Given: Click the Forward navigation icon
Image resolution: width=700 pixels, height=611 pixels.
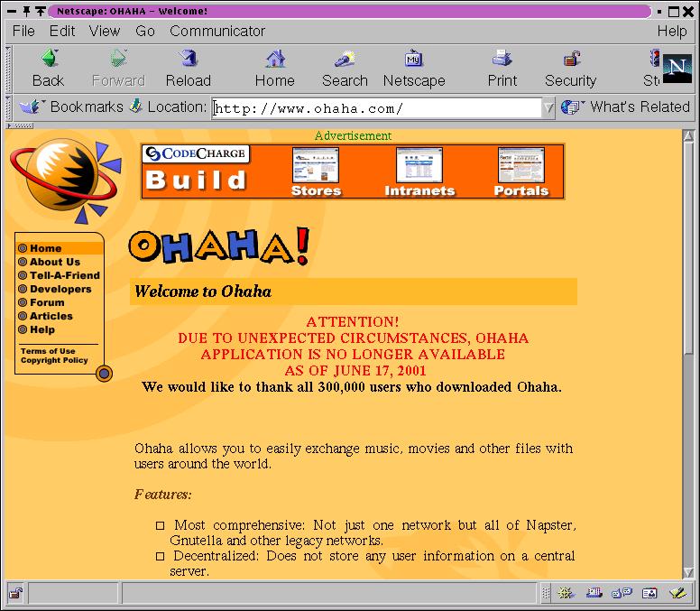Looking at the screenshot, I should pyautogui.click(x=118, y=58).
